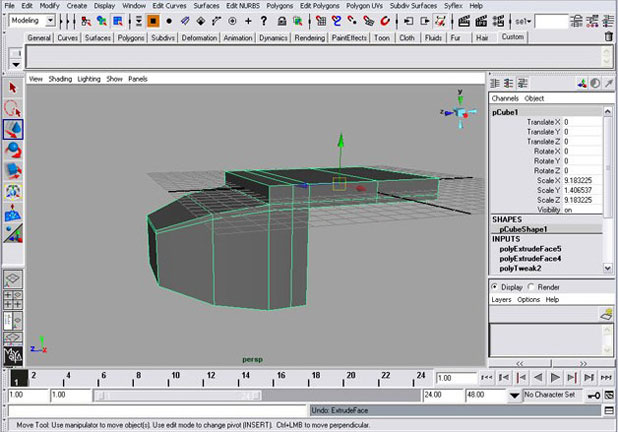Toggle the auto keyframe key icon
618x432 pixels.
click(x=594, y=396)
